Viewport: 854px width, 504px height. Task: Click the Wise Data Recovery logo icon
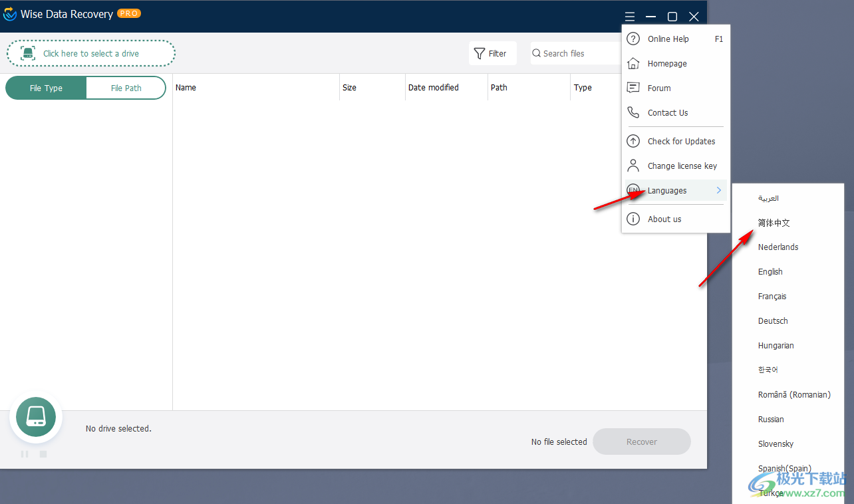(10, 14)
